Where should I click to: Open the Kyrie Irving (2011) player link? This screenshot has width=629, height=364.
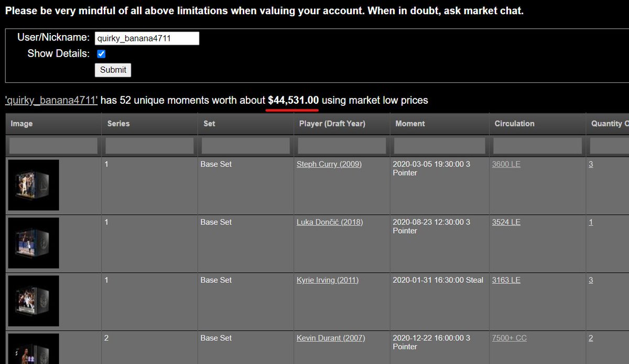pos(328,280)
